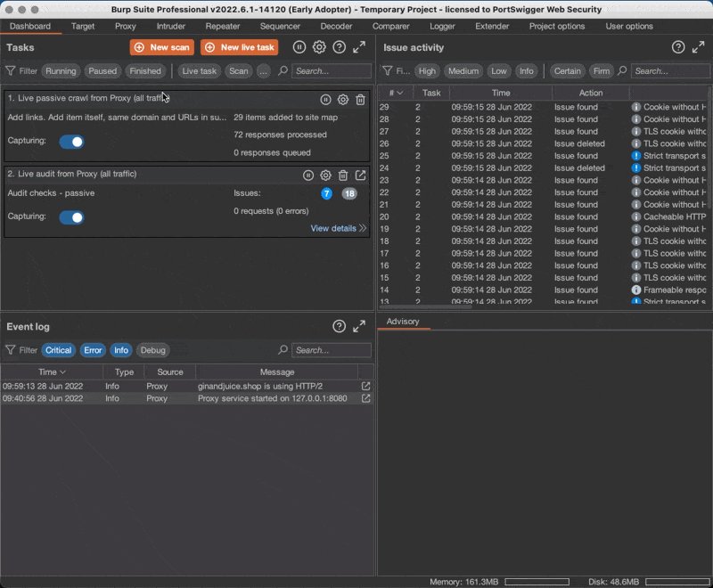The width and height of the screenshot is (713, 588).
Task: Click the blue 7 issues badge
Action: tap(326, 193)
